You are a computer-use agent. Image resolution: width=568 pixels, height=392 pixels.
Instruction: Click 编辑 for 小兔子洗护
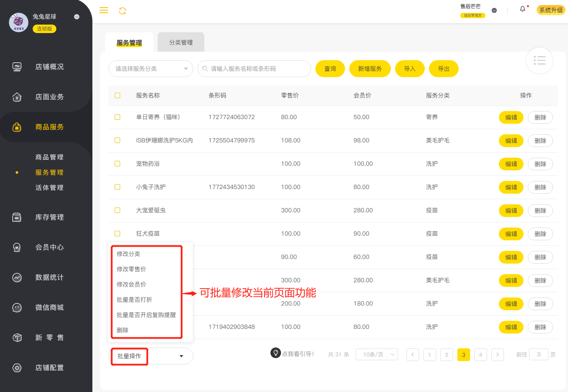(511, 187)
